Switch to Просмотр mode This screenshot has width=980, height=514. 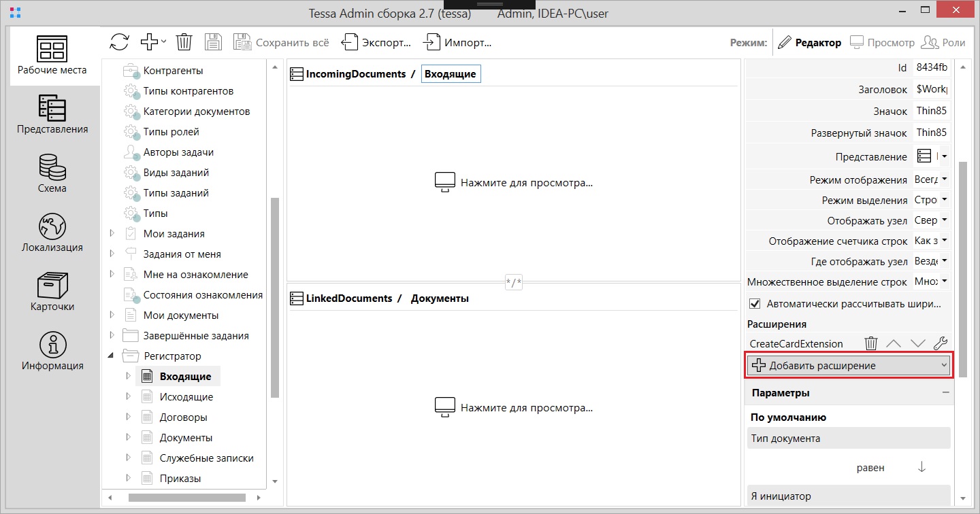point(883,42)
